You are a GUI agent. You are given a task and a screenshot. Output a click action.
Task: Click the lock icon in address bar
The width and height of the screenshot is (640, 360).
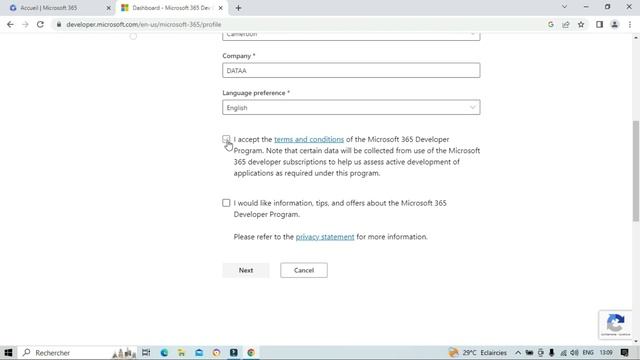59,24
